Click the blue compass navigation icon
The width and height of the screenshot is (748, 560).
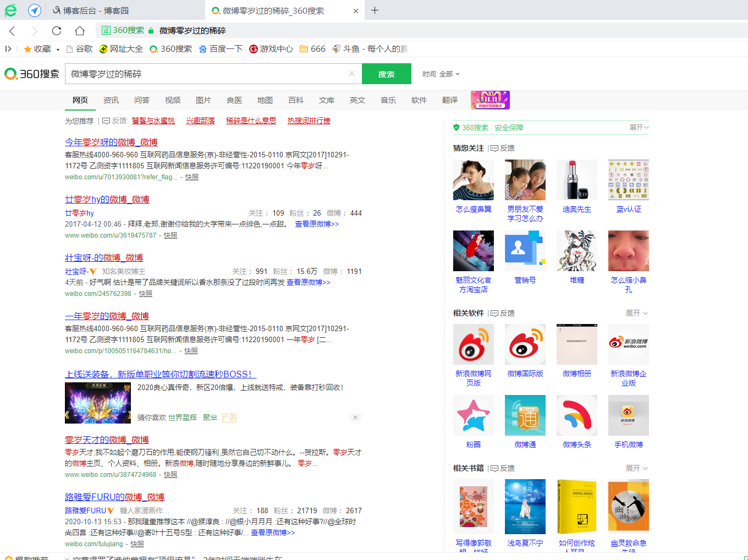click(34, 10)
